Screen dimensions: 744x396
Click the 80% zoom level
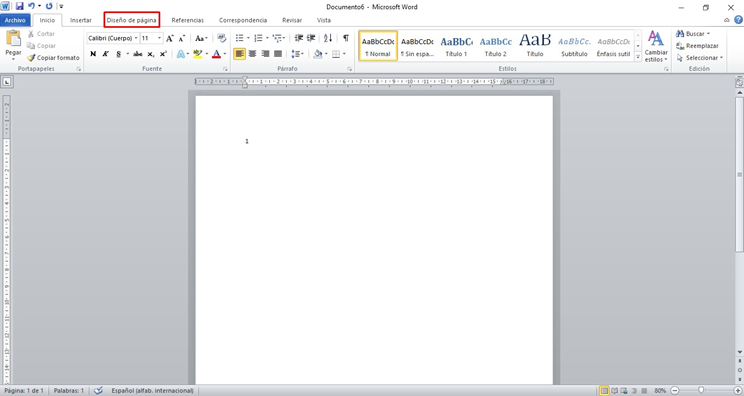660,391
